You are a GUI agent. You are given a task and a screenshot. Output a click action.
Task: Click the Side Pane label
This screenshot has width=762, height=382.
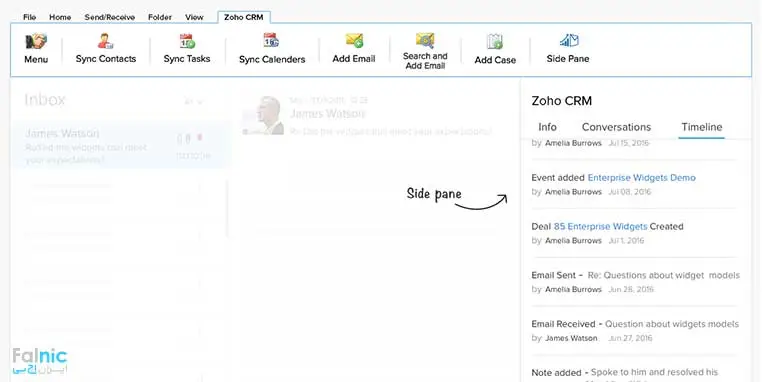click(x=568, y=59)
